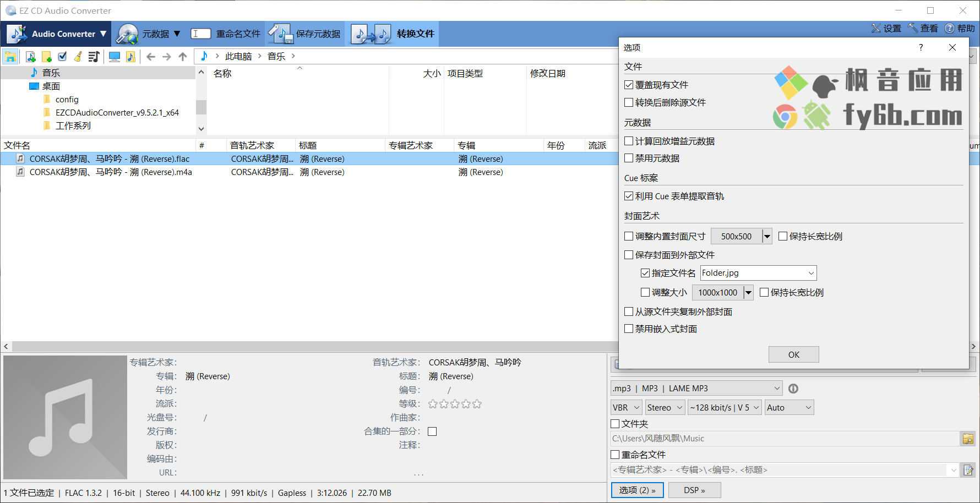Click the album cover art placeholder

pyautogui.click(x=65, y=417)
